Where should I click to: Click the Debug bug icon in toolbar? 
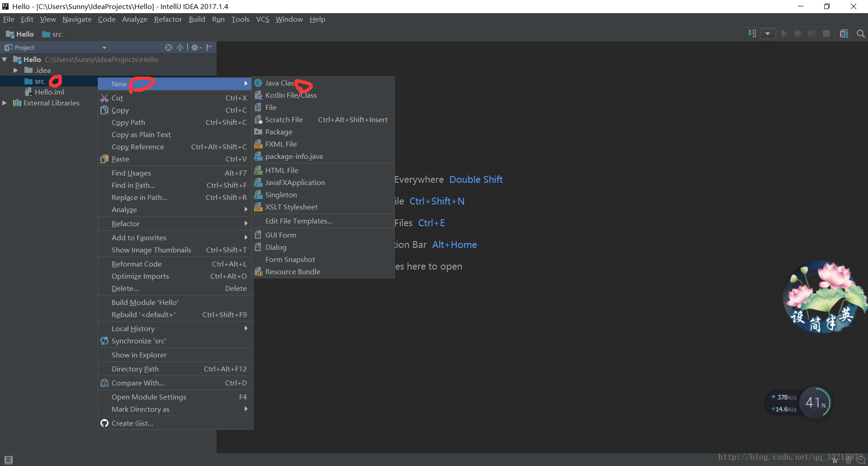coord(798,34)
